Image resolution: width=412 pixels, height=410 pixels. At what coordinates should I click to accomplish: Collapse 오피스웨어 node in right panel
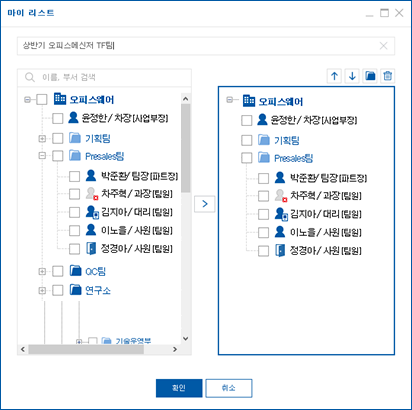coord(229,100)
